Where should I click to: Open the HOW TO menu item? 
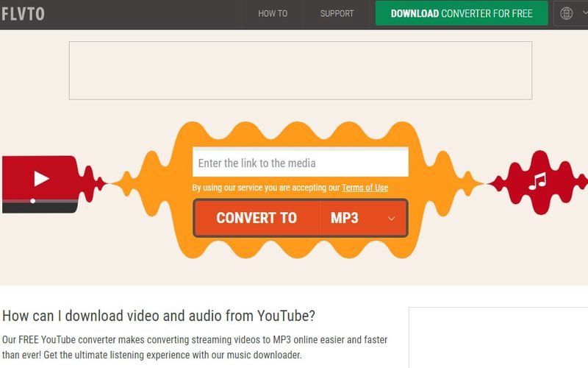tap(273, 13)
